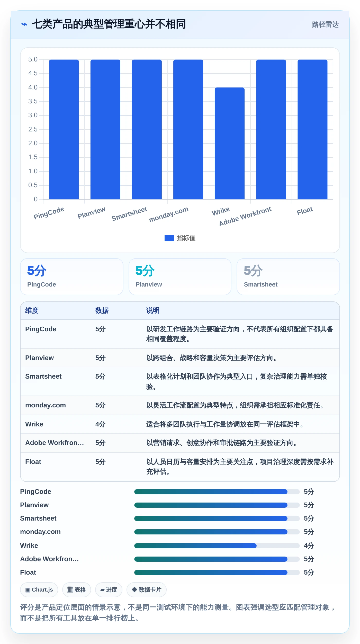Image resolution: width=360 pixels, height=644 pixels.
Task: Click the blue lightning icon beside the title
Action: [24, 24]
